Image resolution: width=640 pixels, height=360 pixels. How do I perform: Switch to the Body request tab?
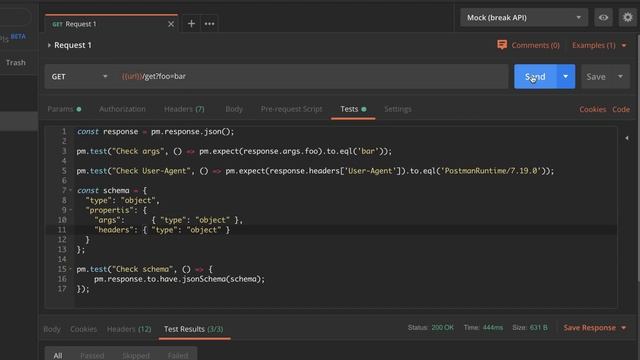point(234,109)
